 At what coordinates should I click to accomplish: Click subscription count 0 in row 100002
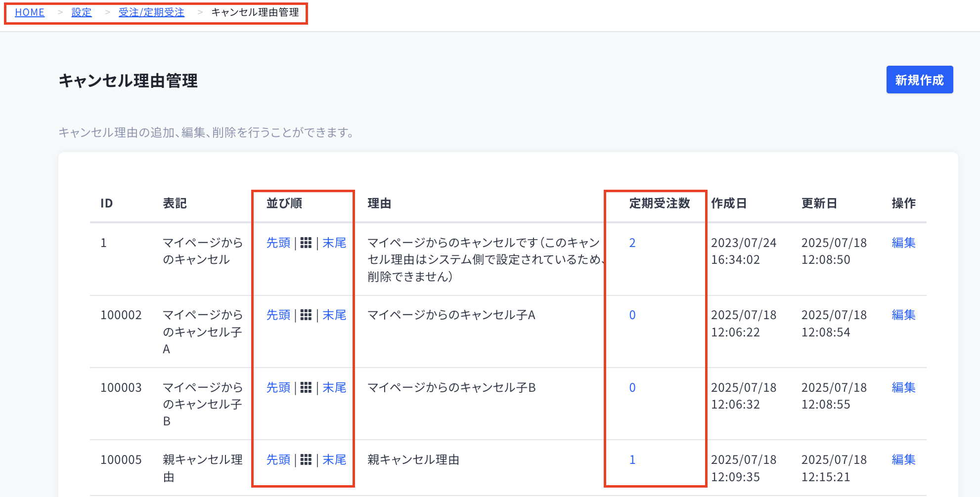point(632,315)
